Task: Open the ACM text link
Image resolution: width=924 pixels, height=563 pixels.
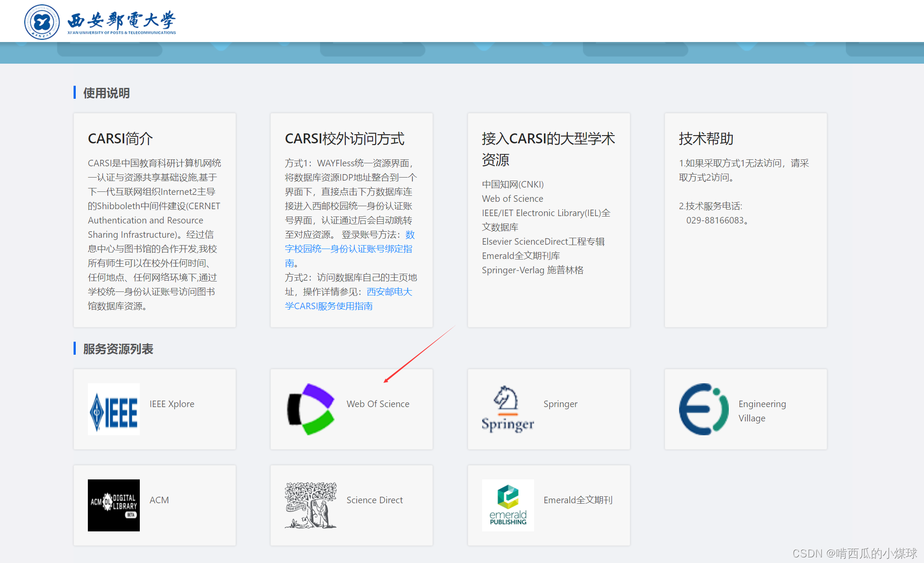Action: 159,500
